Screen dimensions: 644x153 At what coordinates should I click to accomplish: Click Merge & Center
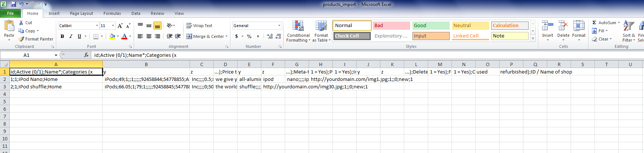[x=207, y=36]
